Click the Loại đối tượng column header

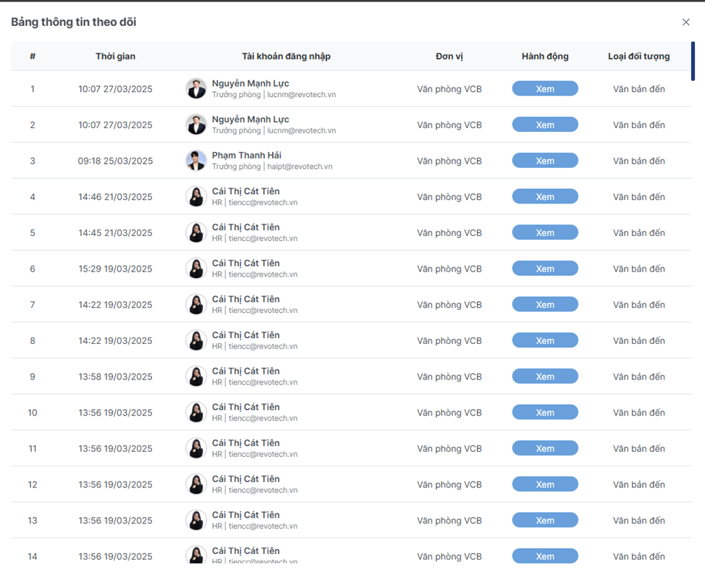coord(639,56)
